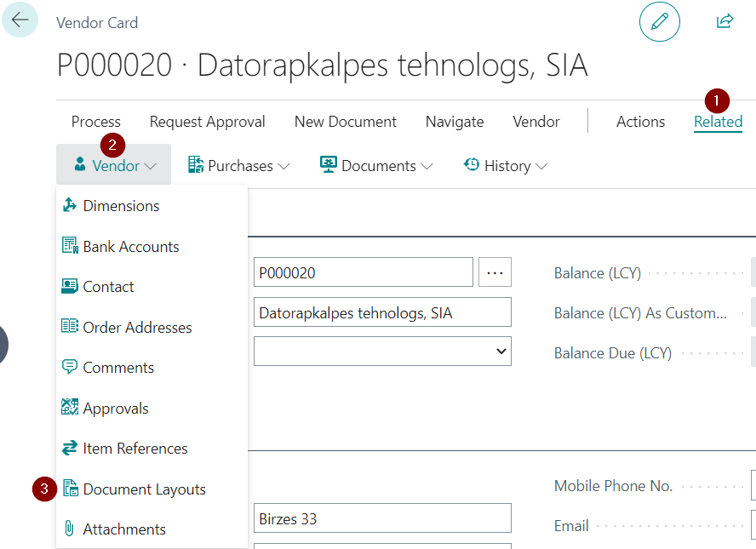Click the Contact card icon
Screen dimensions: 756x549
(x=70, y=286)
